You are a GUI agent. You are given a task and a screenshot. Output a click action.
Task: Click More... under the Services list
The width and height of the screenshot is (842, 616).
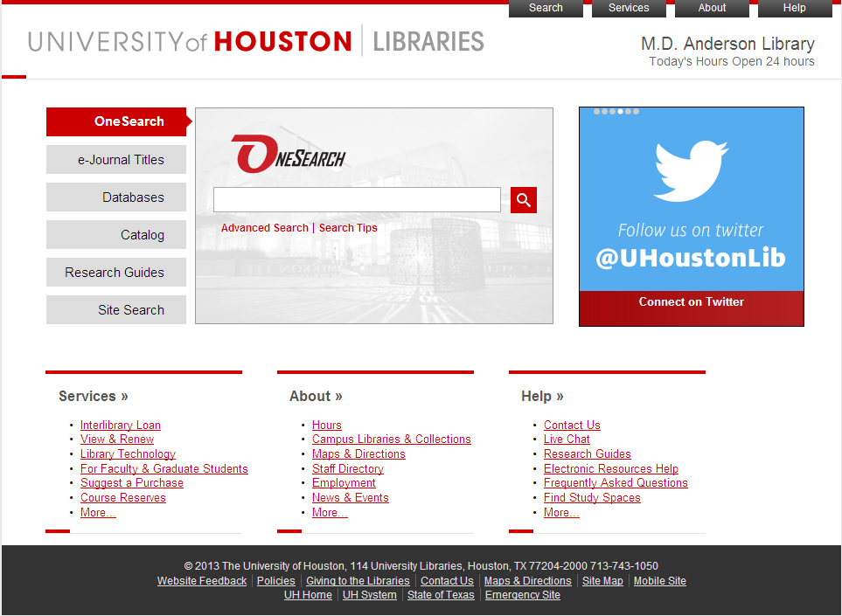[x=98, y=512]
